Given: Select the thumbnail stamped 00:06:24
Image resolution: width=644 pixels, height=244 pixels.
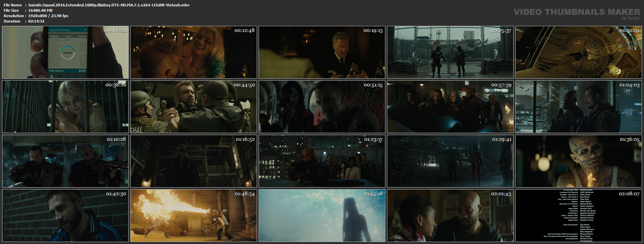Looking at the screenshot, I should 65,52.
